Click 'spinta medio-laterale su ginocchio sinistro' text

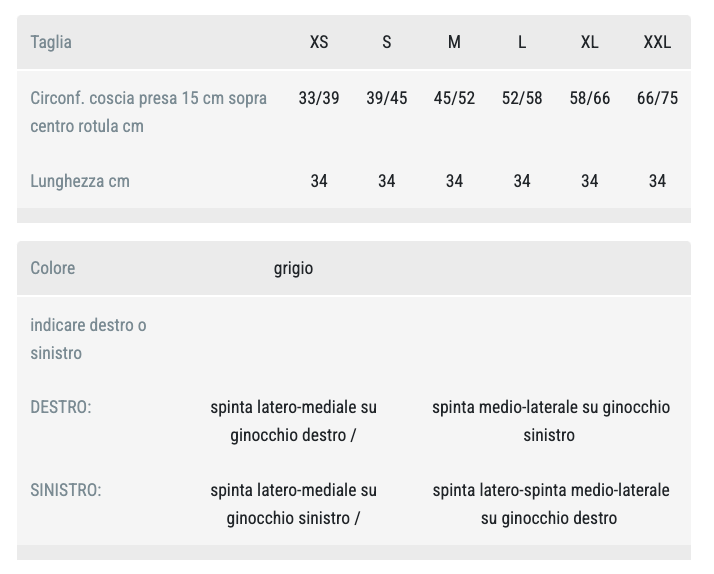tap(551, 421)
